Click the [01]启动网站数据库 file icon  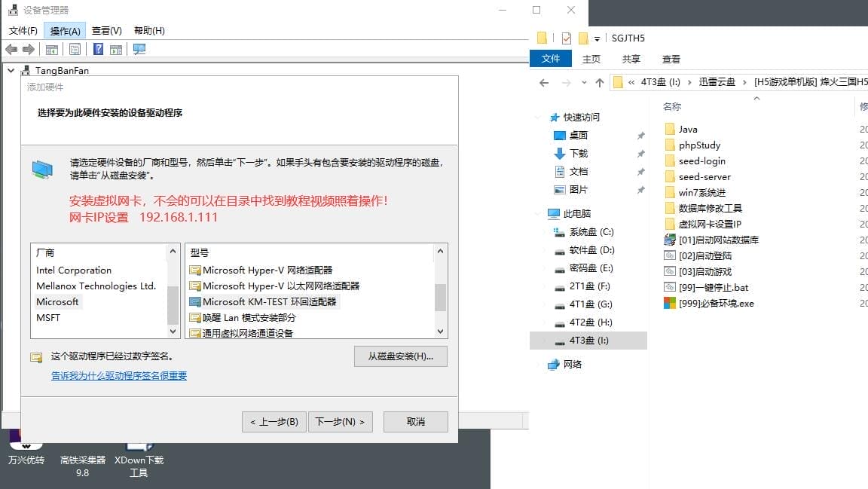[x=669, y=240]
